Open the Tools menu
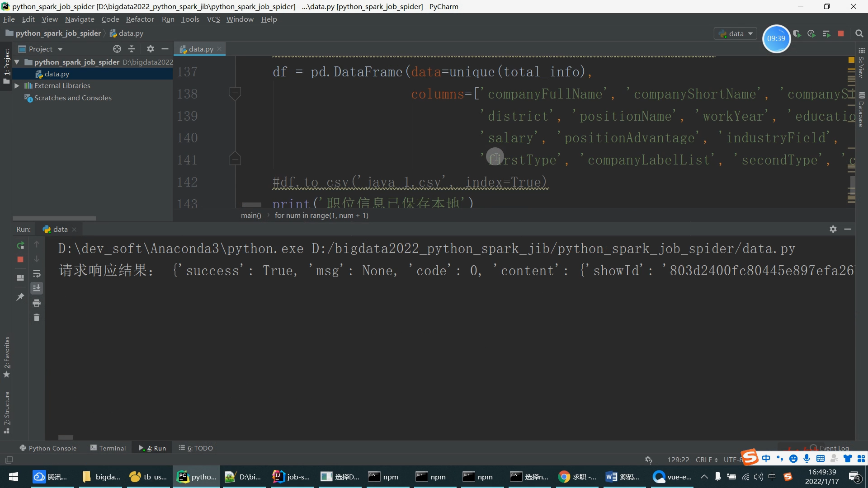 coord(190,19)
